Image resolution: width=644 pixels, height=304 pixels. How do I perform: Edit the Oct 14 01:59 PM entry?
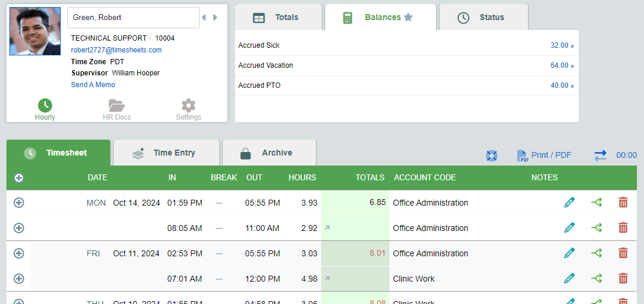tap(569, 203)
